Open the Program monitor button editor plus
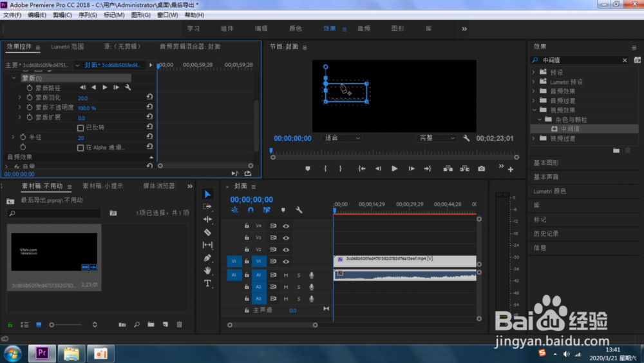The width and height of the screenshot is (644, 363). coord(511,170)
